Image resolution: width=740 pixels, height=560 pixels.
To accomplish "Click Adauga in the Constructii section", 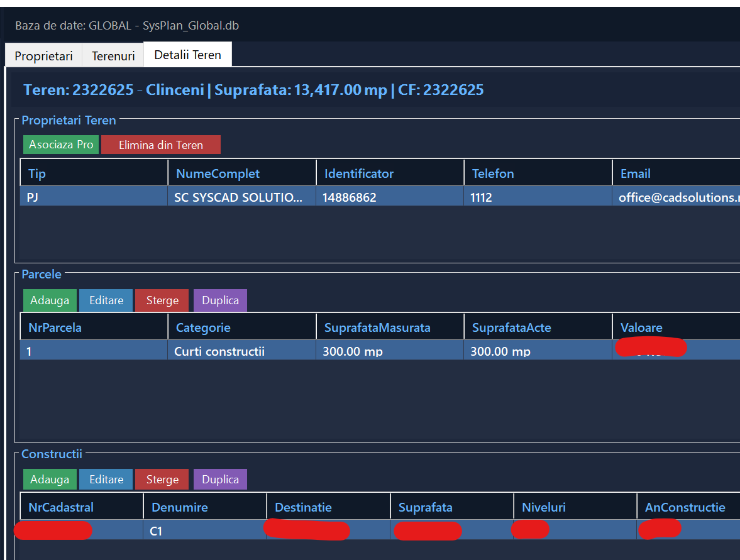I will [50, 480].
